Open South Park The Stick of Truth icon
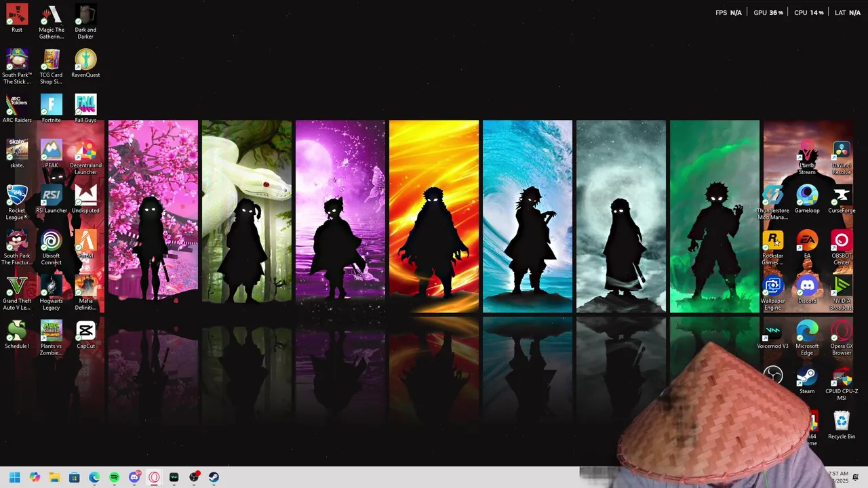The image size is (868, 488). point(17,66)
